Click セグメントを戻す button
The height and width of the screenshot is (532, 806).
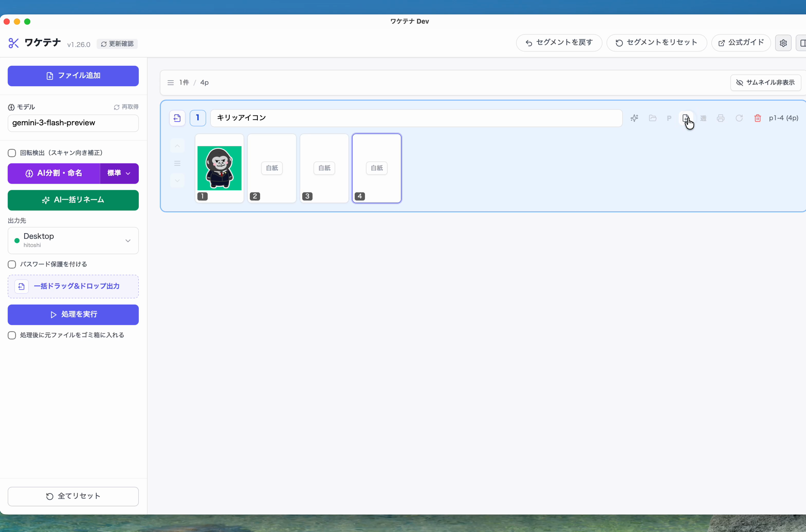pyautogui.click(x=559, y=43)
